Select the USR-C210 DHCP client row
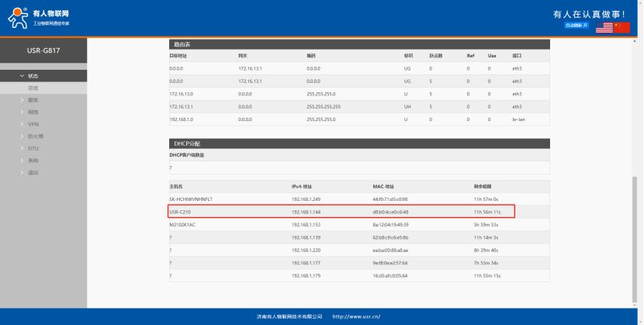The image size is (644, 325). coord(341,211)
